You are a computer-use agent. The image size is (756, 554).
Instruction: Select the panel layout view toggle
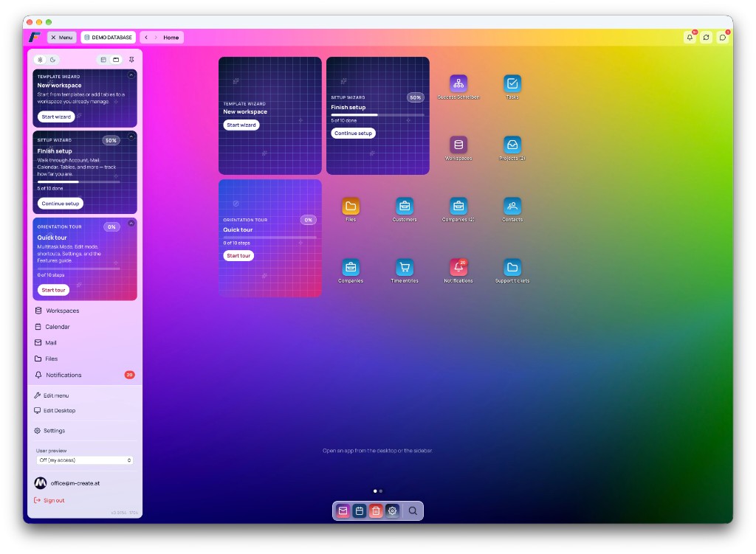pyautogui.click(x=103, y=60)
